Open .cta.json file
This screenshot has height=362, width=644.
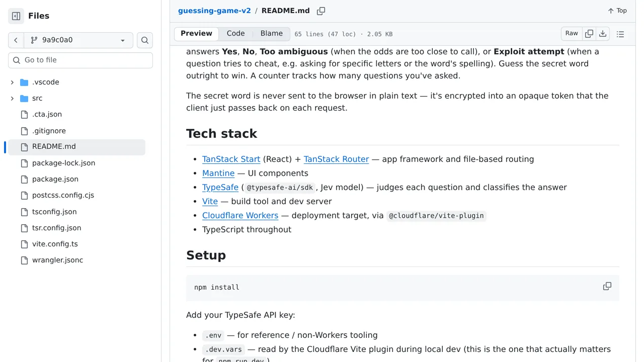(47, 114)
